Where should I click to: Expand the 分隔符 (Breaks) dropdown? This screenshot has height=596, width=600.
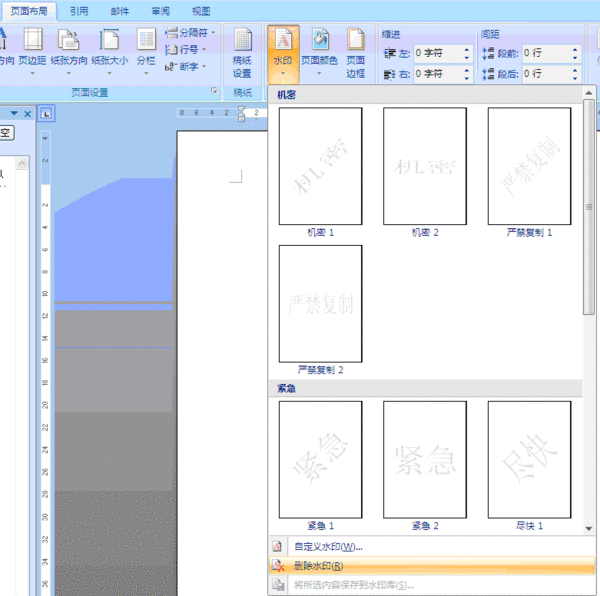coord(189,33)
